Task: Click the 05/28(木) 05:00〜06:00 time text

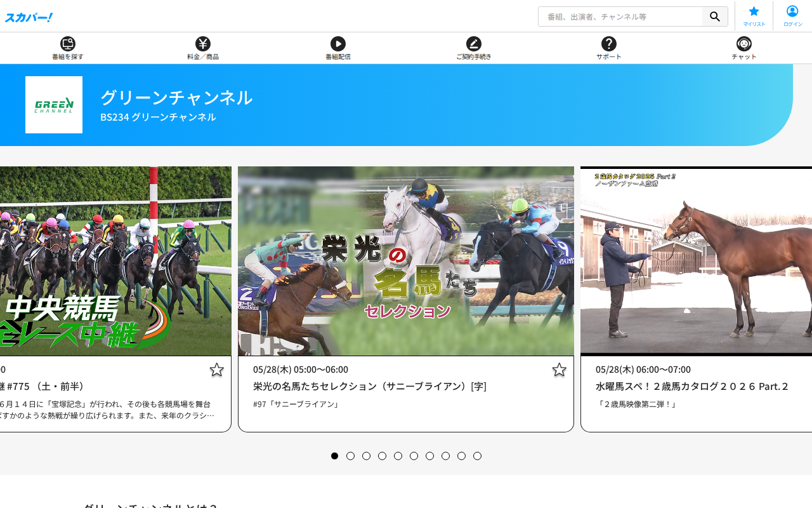Action: pos(301,369)
